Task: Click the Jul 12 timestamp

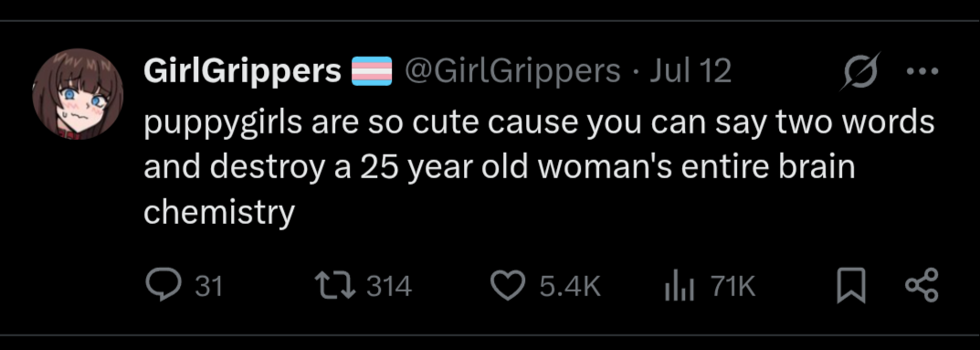Action: pyautogui.click(x=690, y=72)
